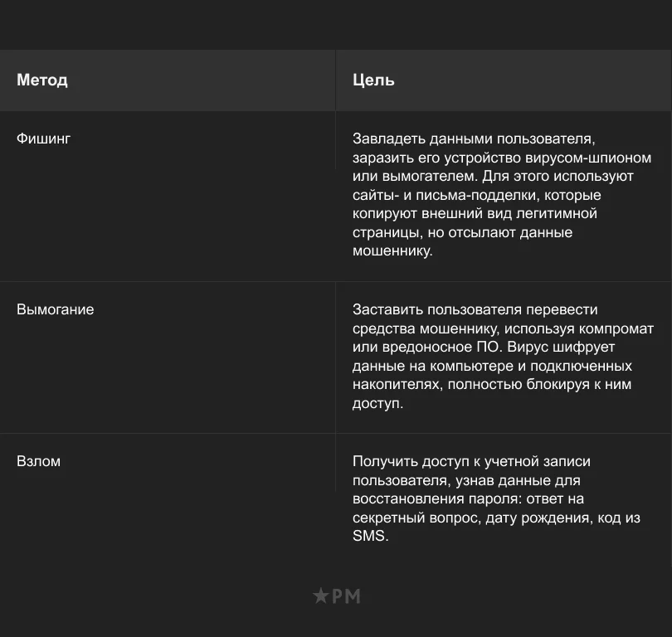Click the line "Заставить пользователя перевести"
The height and width of the screenshot is (637, 672).
475,309
